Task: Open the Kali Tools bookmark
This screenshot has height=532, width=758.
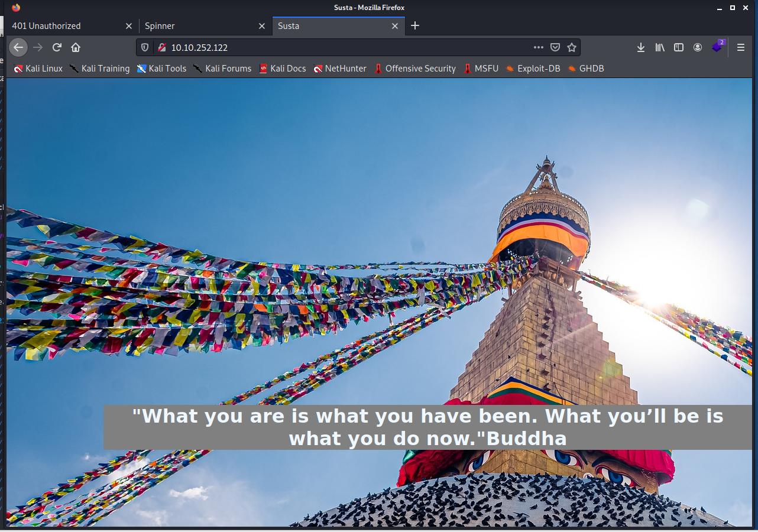Action: 161,69
